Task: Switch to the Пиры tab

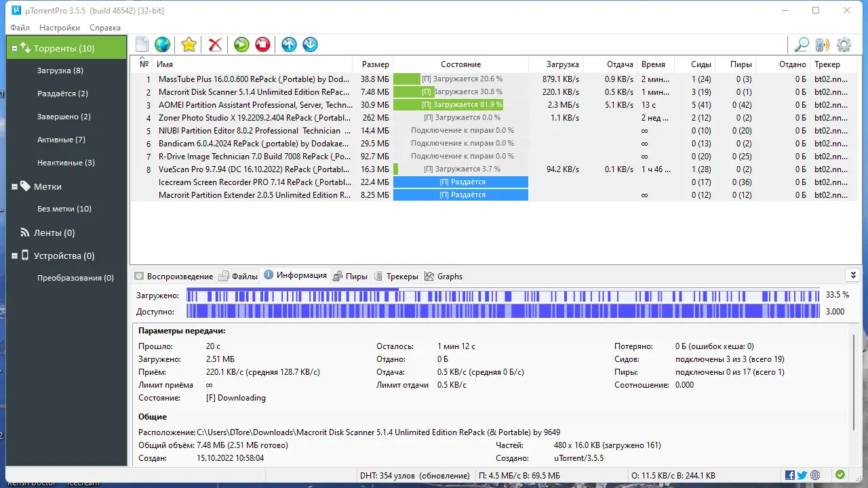Action: point(351,276)
